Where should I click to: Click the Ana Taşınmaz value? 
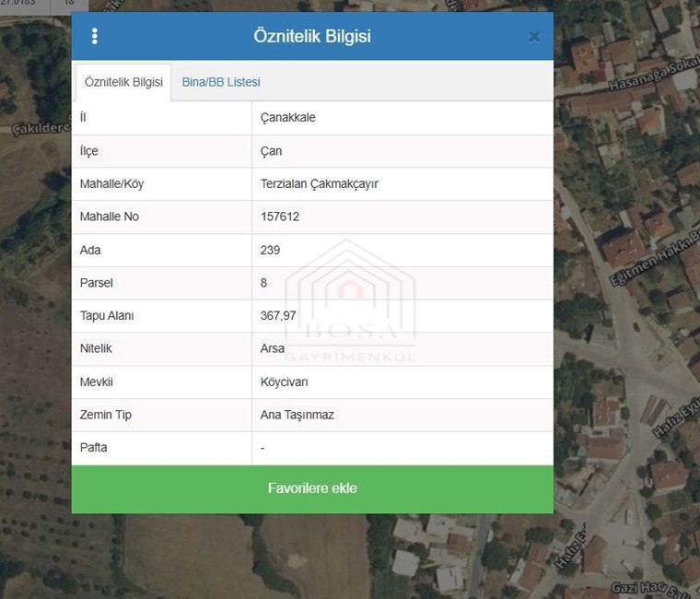pyautogui.click(x=297, y=415)
